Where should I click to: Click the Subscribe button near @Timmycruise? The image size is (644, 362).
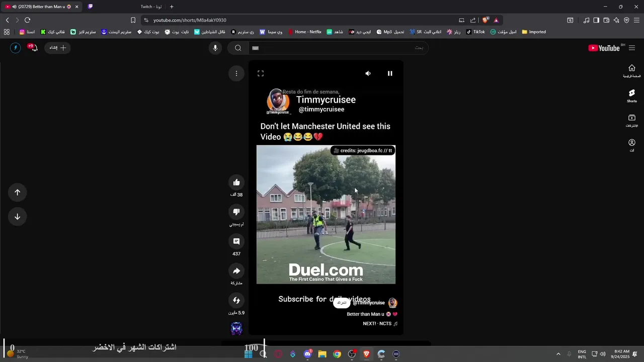(342, 303)
